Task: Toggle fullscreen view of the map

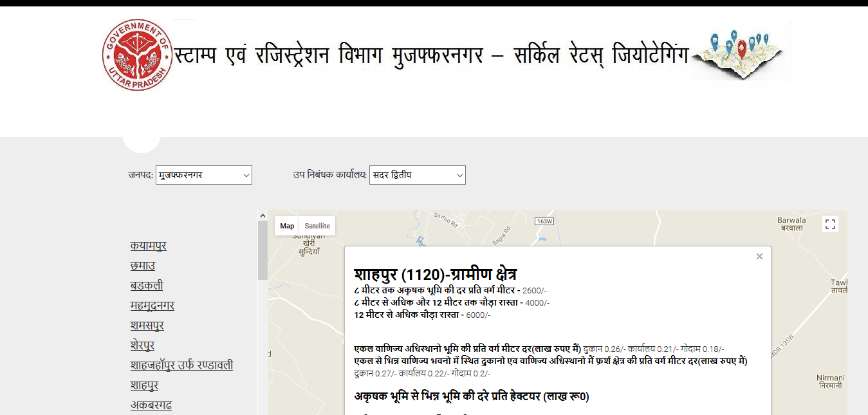Action: coord(830,225)
